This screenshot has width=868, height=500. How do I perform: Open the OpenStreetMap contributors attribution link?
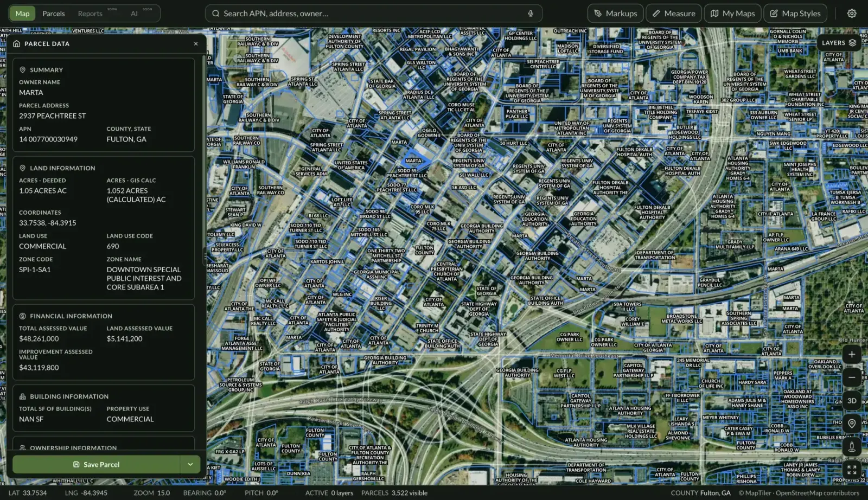point(818,493)
